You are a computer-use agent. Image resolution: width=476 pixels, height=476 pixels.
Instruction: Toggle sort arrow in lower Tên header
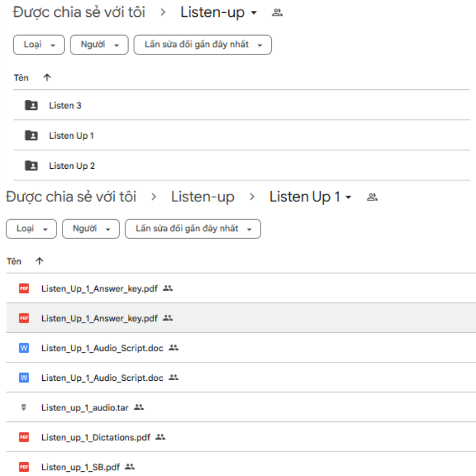40,261
